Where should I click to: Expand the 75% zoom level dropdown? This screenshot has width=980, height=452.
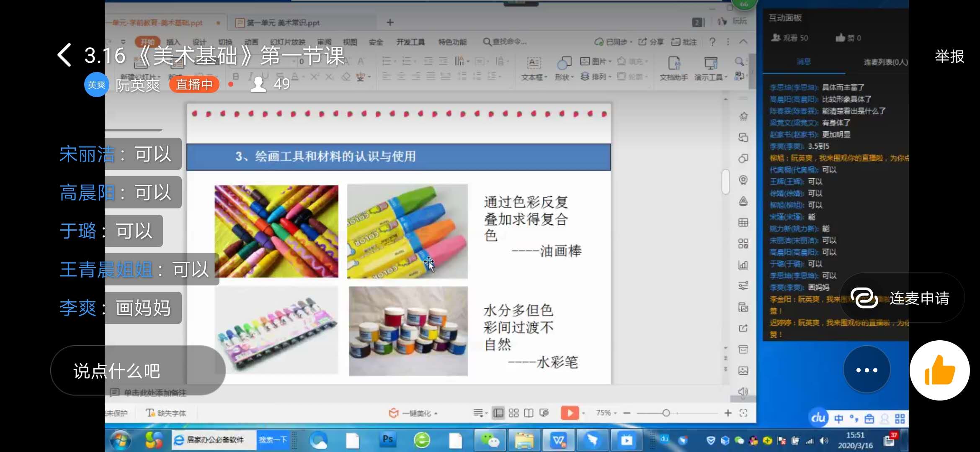606,413
